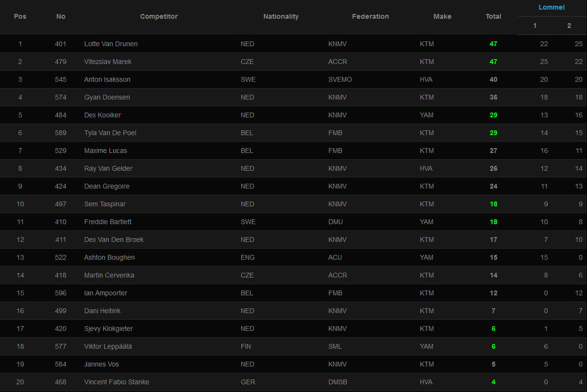This screenshot has width=587, height=392.
Task: Click the Pos column header
Action: pos(20,16)
